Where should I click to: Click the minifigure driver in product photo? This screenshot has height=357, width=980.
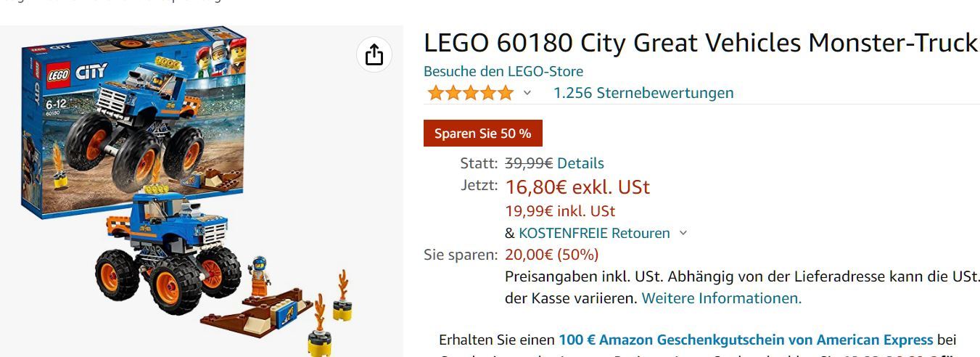coord(260,276)
